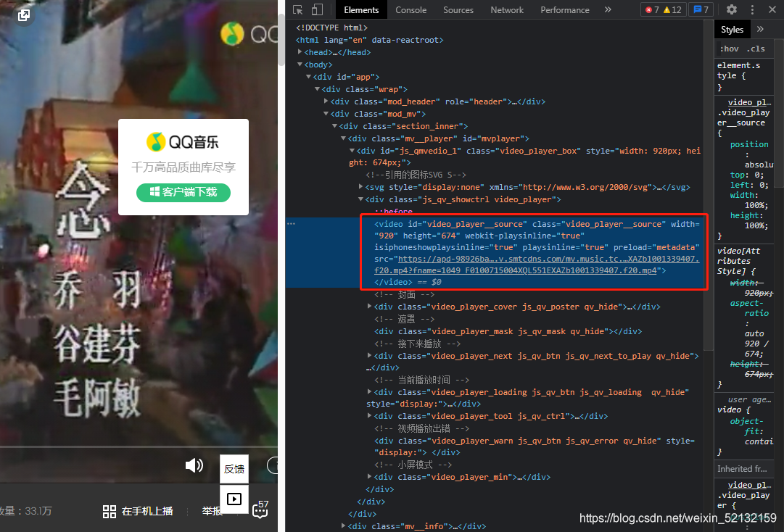784x532 pixels.
Task: Open the Network tab
Action: tap(507, 10)
